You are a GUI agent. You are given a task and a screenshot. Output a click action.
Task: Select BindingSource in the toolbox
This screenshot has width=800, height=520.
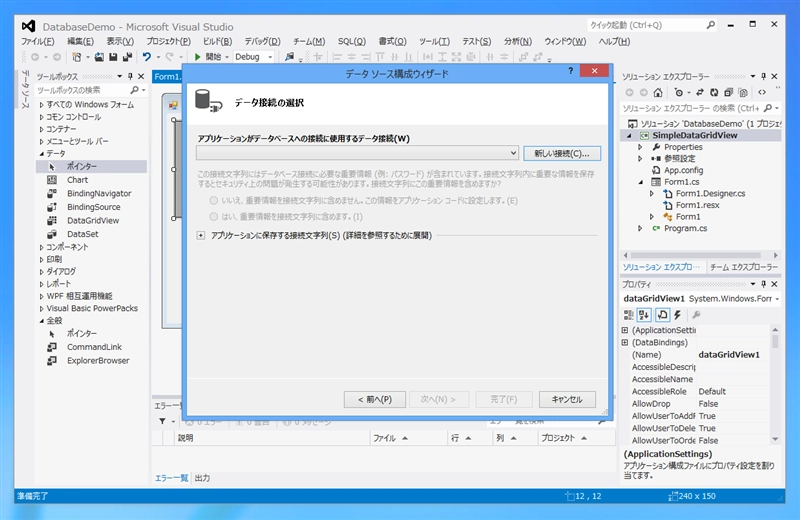click(93, 207)
